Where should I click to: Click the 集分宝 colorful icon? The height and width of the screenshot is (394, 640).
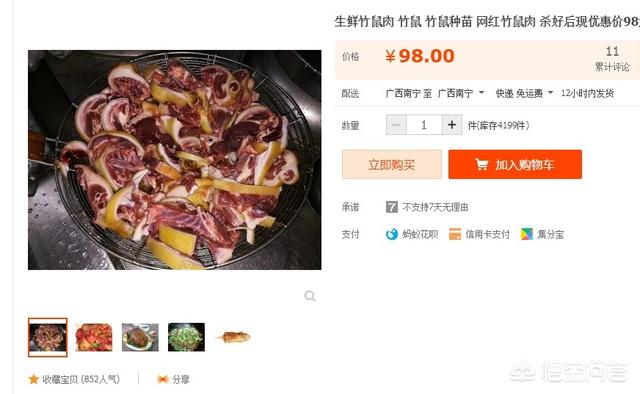point(527,234)
